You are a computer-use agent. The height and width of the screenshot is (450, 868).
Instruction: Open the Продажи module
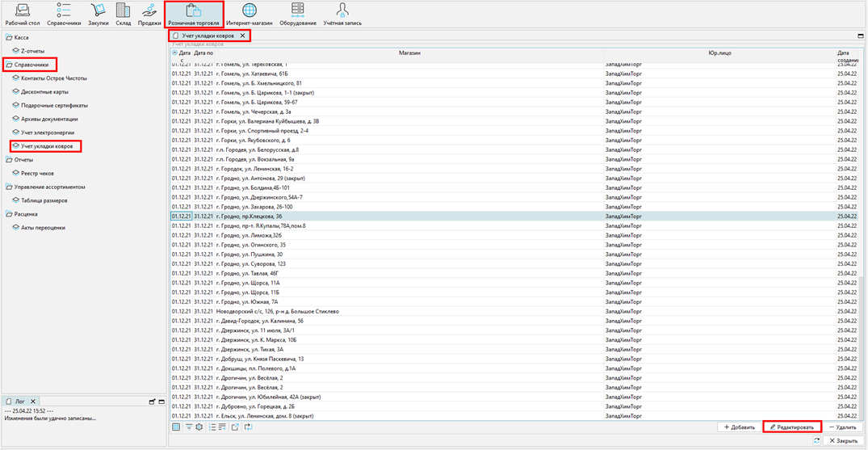click(149, 14)
